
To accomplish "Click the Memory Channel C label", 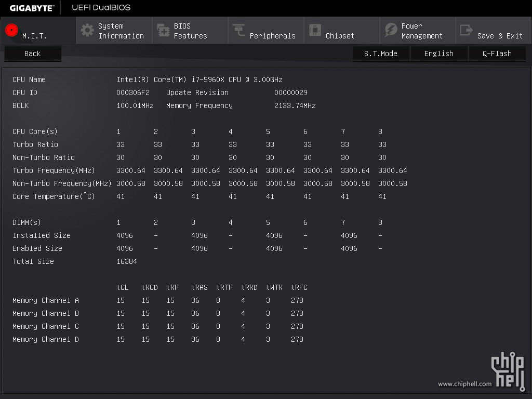I will click(x=46, y=326).
